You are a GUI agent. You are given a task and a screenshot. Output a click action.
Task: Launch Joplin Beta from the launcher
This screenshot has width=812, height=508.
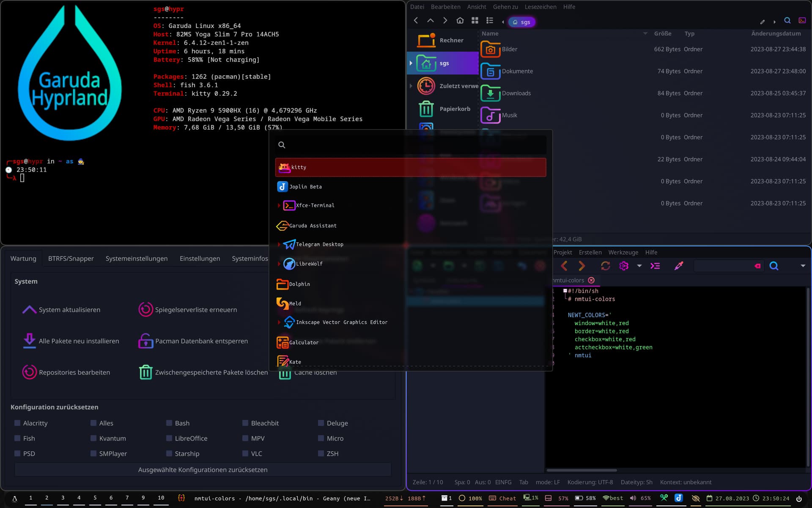[410, 187]
